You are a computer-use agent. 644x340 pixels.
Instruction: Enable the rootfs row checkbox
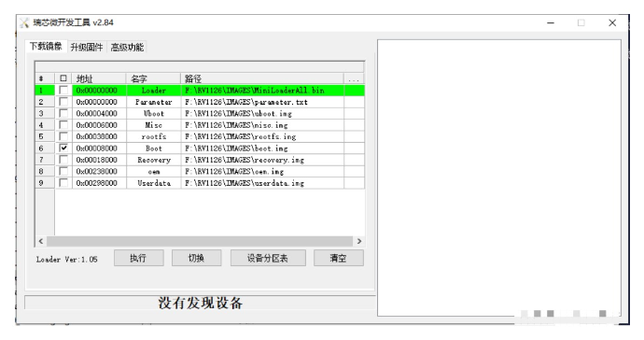click(x=63, y=136)
